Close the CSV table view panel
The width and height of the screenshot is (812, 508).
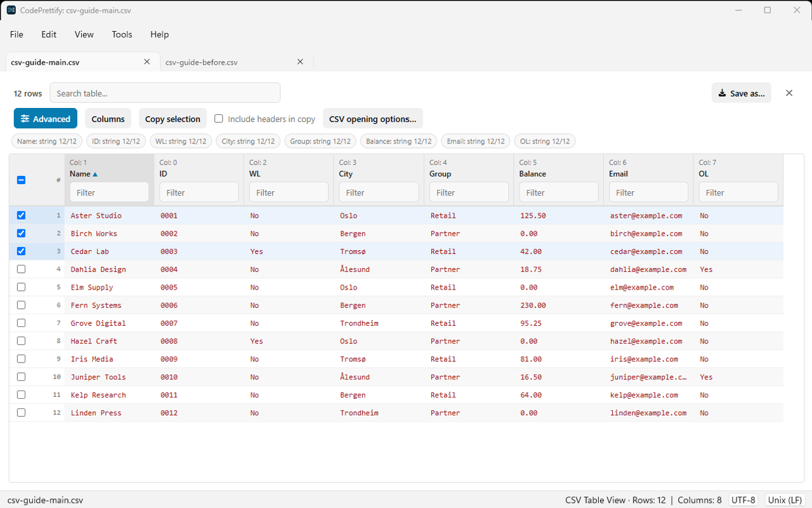tap(789, 93)
